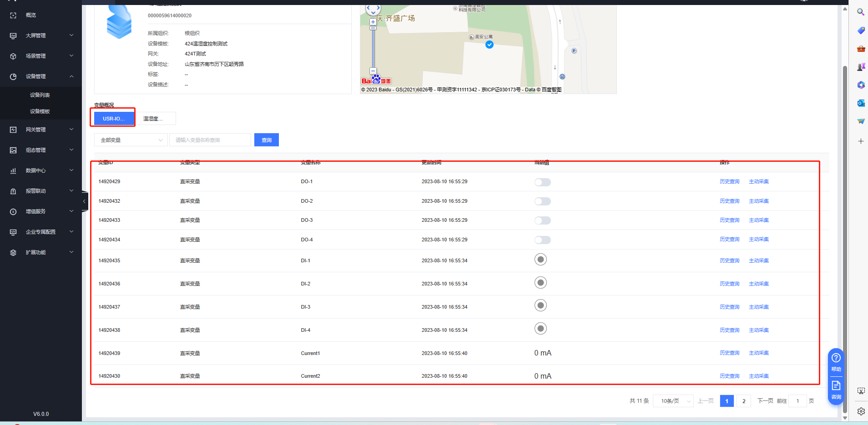Open 设备模板 in the sidebar submenu

click(40, 111)
